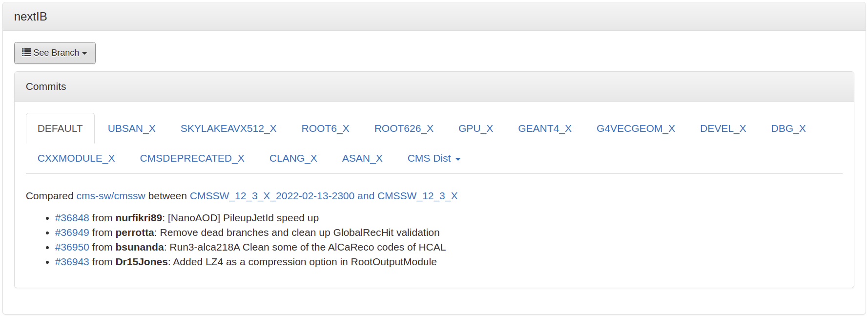The image size is (868, 316).
Task: Select the GPU_X tab
Action: tap(475, 128)
